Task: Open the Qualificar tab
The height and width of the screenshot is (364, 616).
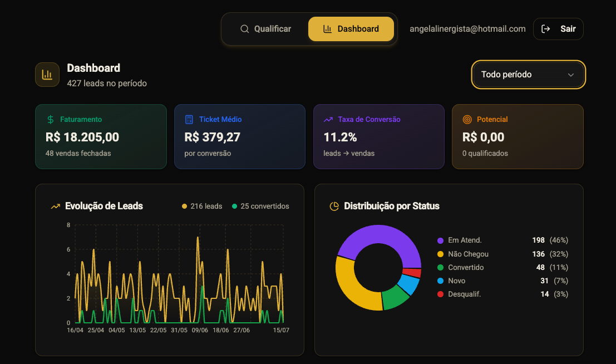Action: click(266, 29)
